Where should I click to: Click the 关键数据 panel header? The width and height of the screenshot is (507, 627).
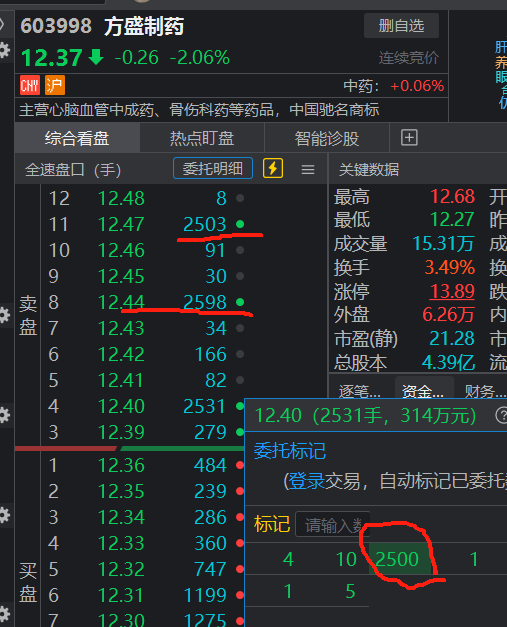pos(369,170)
